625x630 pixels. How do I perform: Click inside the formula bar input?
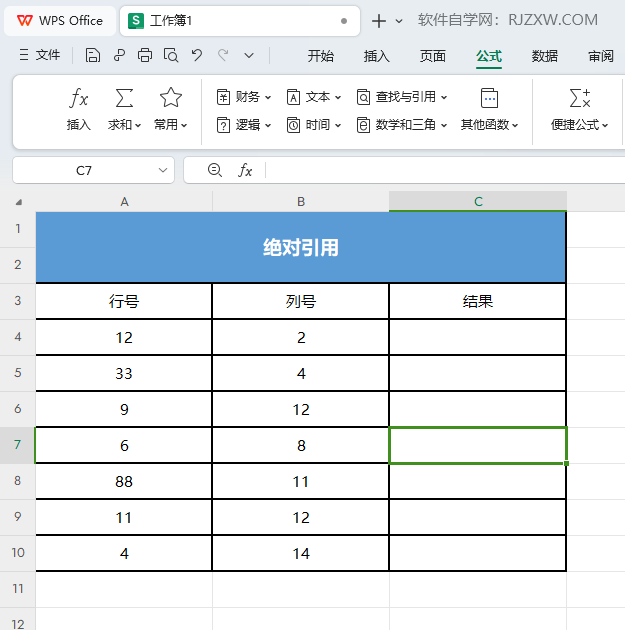point(445,170)
